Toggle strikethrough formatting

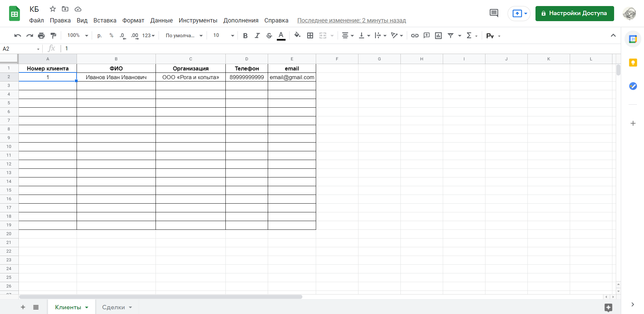point(269,36)
